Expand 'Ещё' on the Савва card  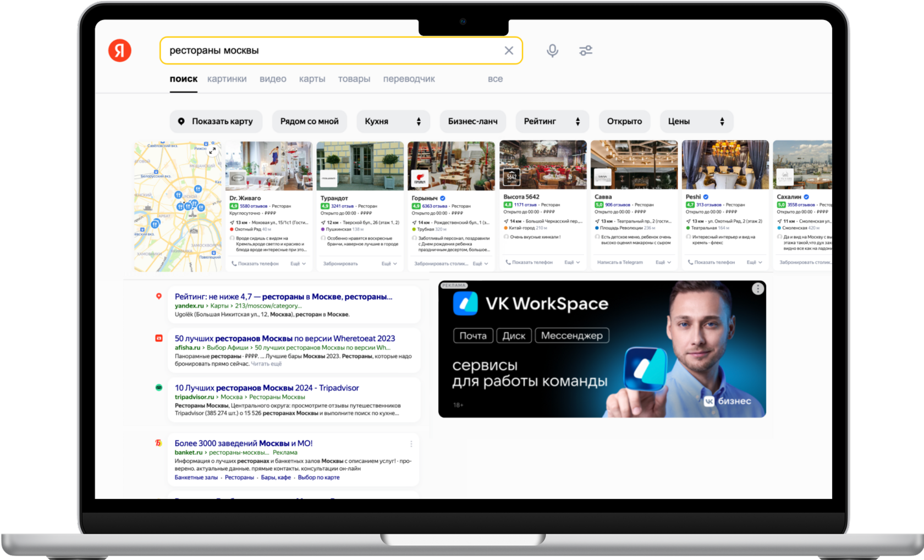tap(663, 262)
